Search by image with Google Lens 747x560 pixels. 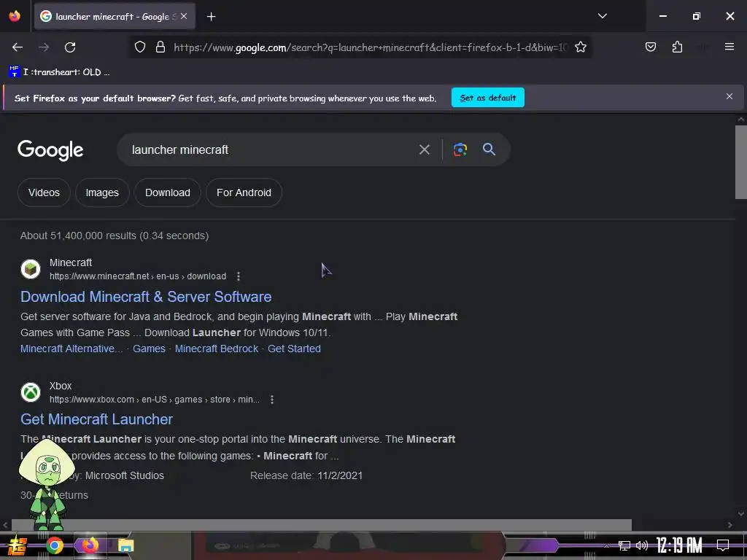click(x=460, y=149)
